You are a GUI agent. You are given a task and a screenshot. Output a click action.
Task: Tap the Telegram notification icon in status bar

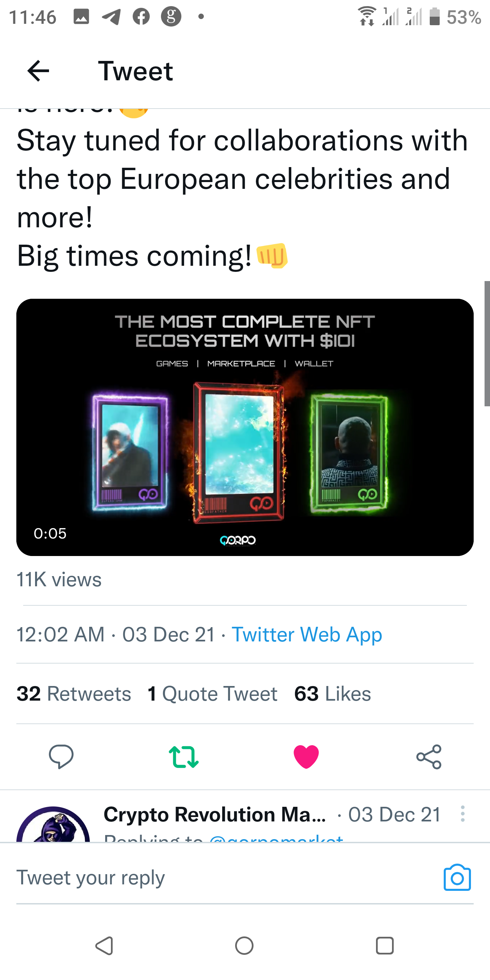pos(111,17)
